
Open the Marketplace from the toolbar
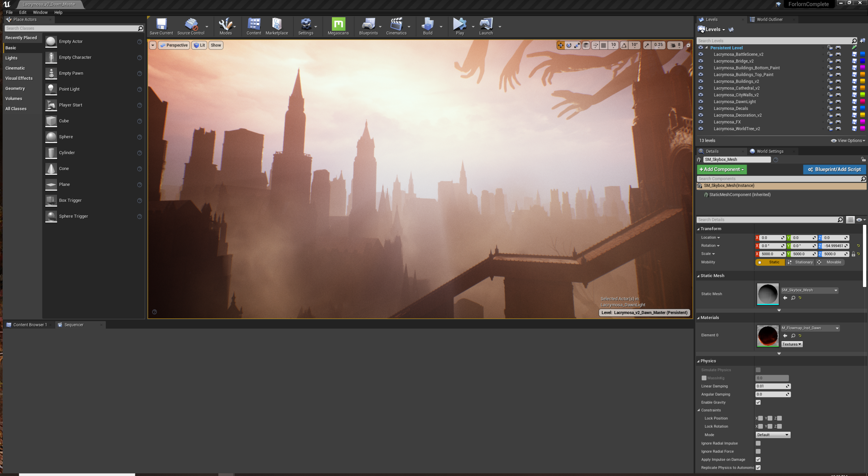coord(276,26)
